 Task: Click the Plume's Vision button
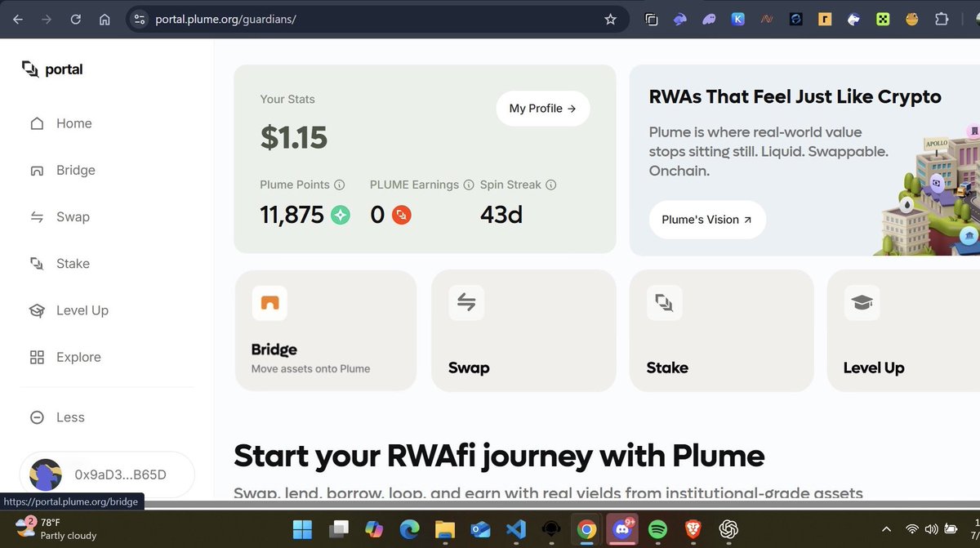(707, 220)
